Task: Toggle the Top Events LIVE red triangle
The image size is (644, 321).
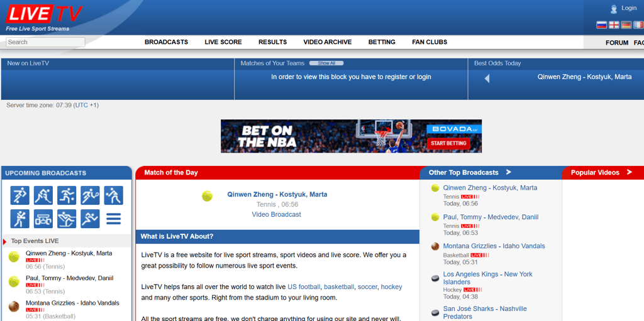Action: click(4, 241)
